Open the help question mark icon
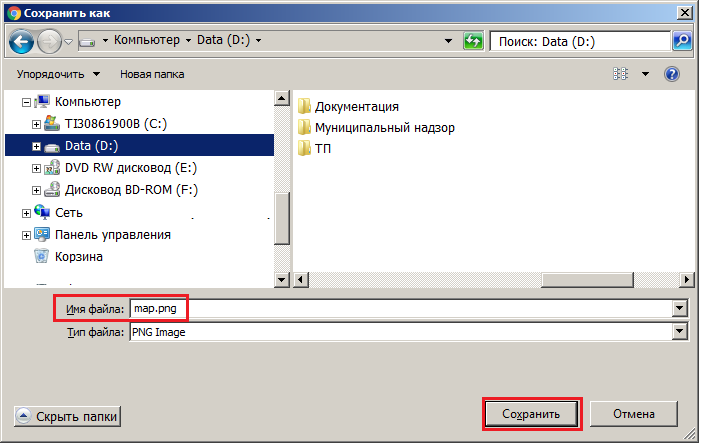The width and height of the screenshot is (701, 443). coord(672,74)
